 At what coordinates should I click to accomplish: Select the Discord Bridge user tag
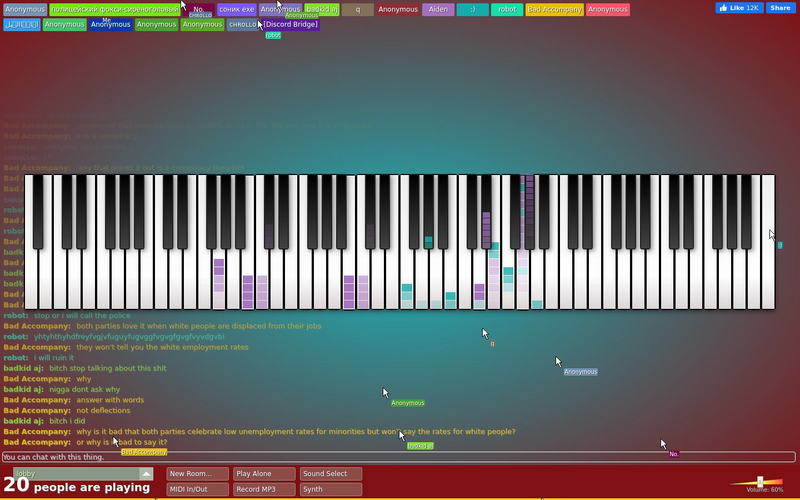[x=290, y=24]
